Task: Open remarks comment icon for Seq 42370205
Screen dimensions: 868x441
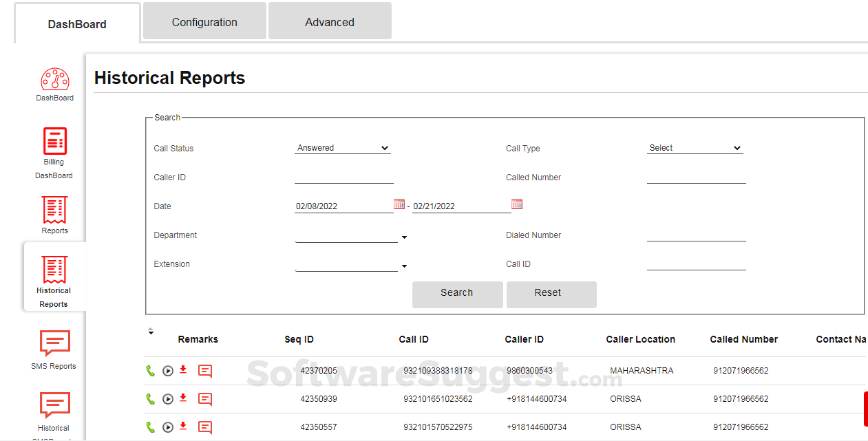Action: coord(204,371)
